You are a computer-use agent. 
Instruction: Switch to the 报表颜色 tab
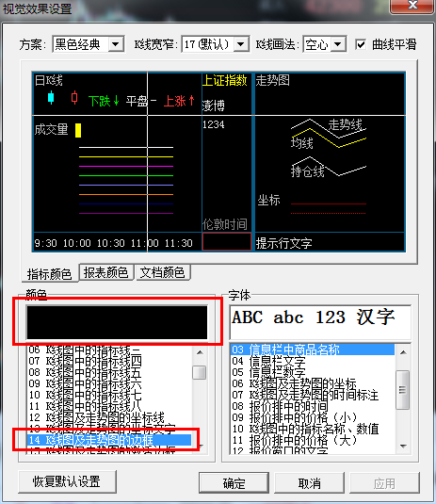point(105,272)
